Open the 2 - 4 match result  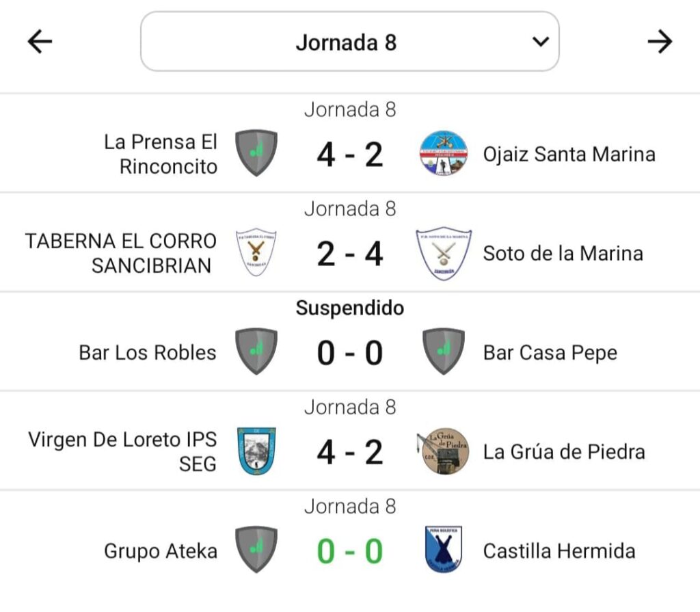click(350, 254)
